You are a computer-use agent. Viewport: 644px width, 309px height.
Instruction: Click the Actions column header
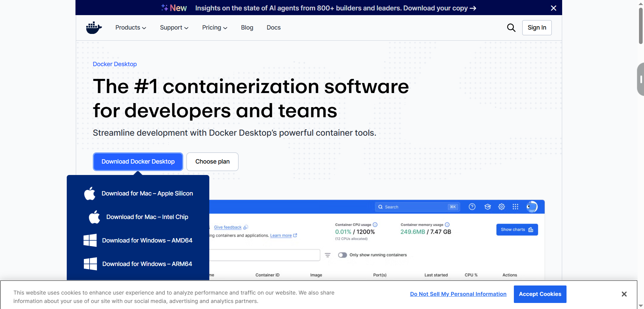pos(509,275)
